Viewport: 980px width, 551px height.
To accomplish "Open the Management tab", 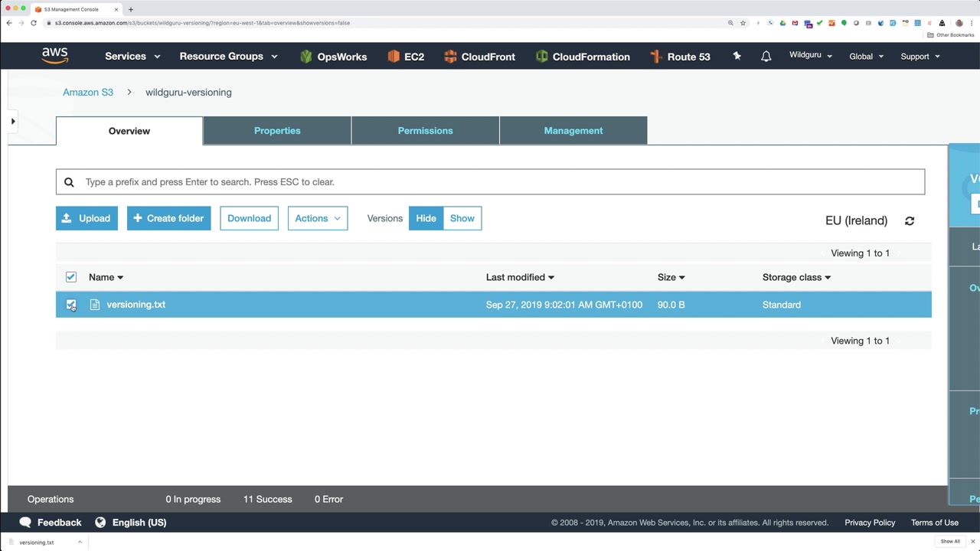I will click(x=573, y=131).
